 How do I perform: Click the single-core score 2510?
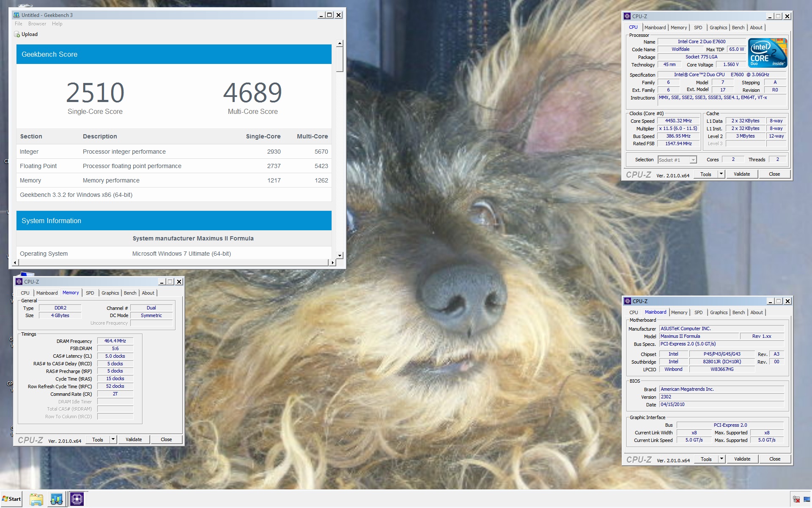95,92
